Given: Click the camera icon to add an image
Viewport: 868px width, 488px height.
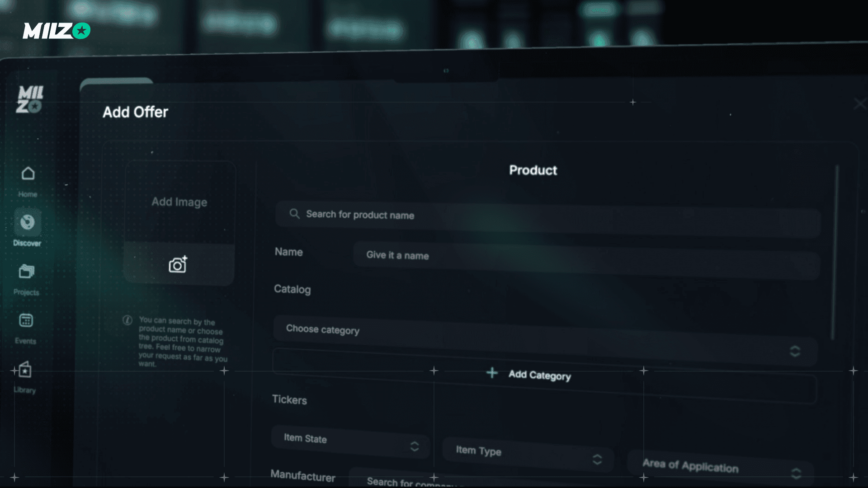Looking at the screenshot, I should [179, 265].
